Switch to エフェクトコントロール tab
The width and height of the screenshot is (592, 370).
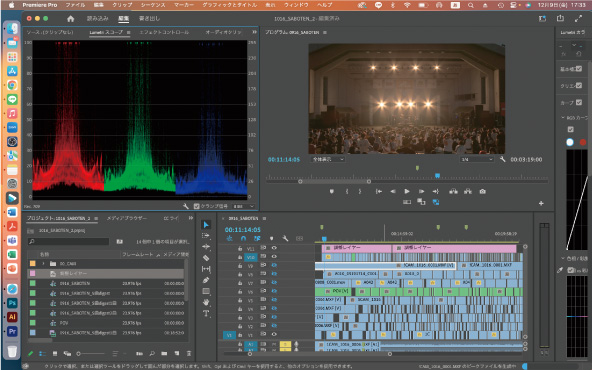pyautogui.click(x=164, y=32)
